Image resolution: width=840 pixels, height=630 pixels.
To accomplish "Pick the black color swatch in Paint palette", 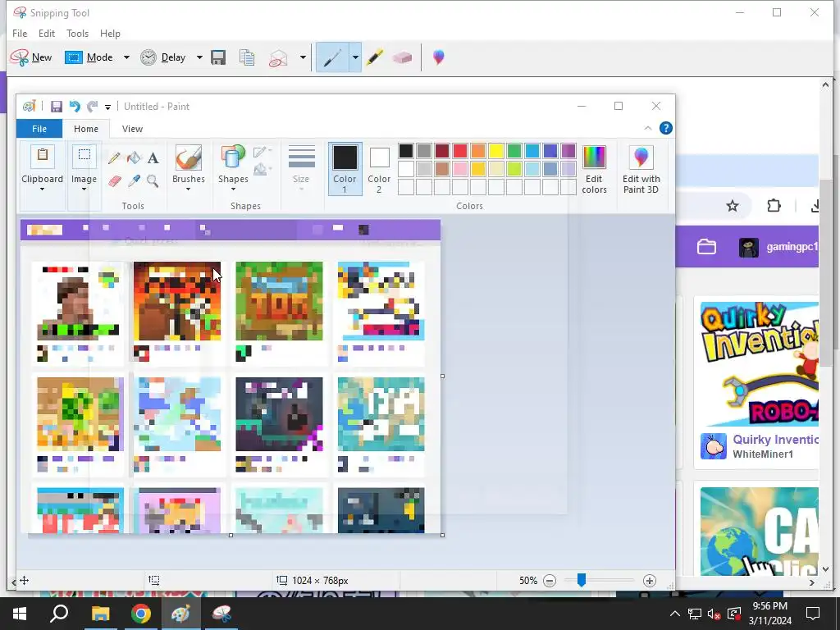I will pos(405,151).
